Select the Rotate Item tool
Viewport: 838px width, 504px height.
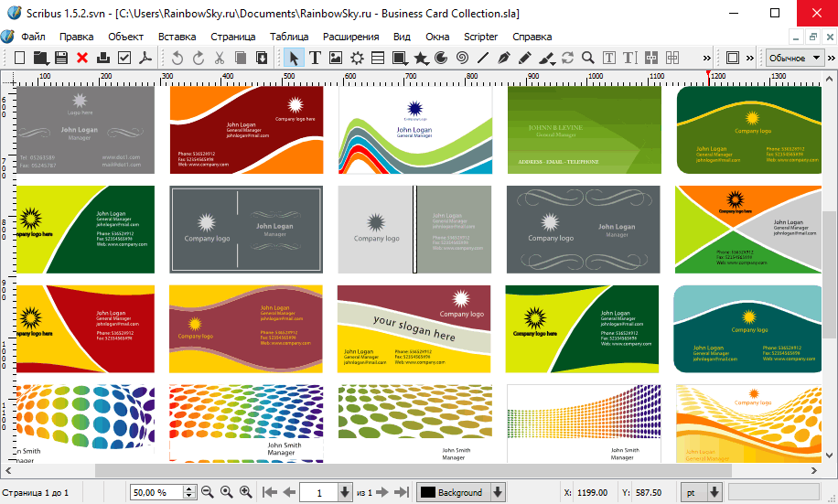pos(567,58)
